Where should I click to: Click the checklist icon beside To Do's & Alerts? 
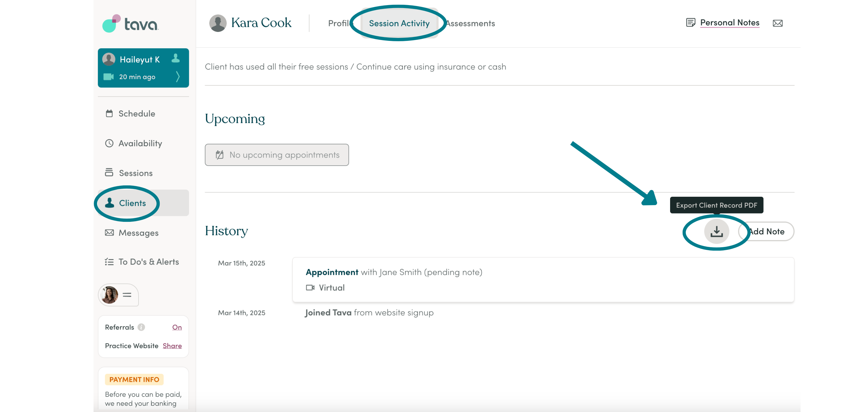click(x=109, y=262)
